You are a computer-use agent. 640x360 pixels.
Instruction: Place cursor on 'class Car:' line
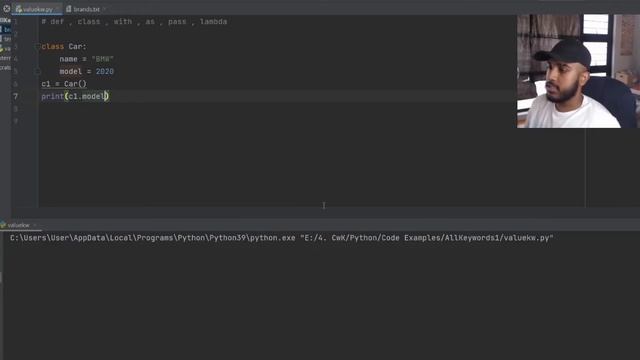[x=64, y=47]
